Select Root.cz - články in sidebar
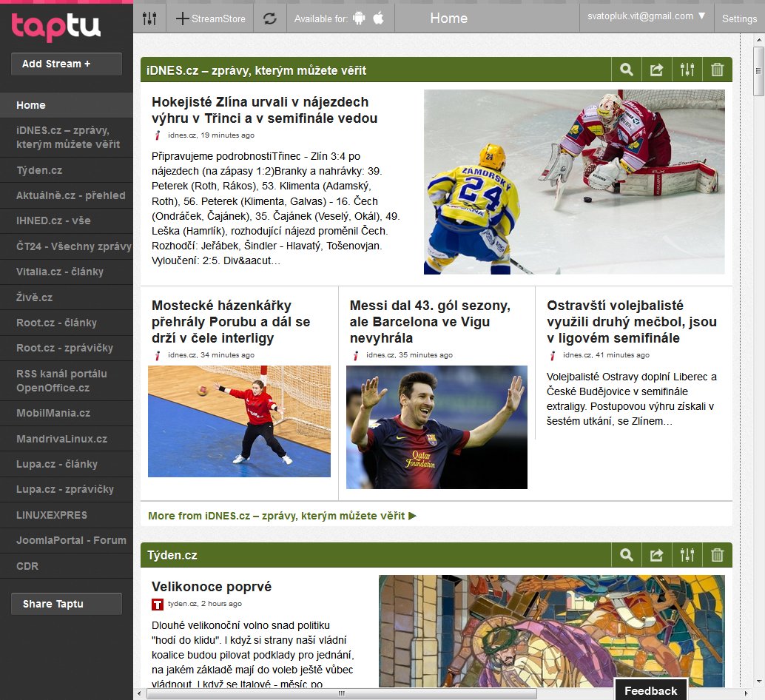Image resolution: width=765 pixels, height=700 pixels. click(57, 323)
